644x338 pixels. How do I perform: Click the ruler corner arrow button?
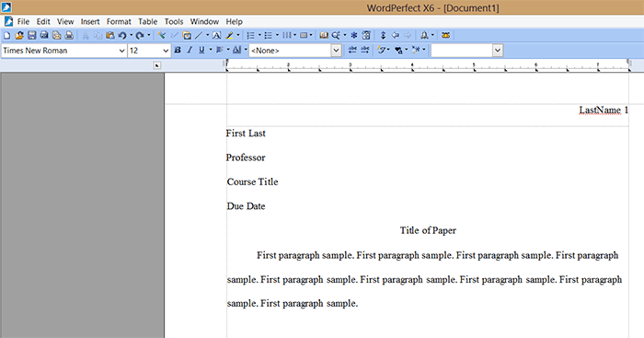click(x=157, y=65)
